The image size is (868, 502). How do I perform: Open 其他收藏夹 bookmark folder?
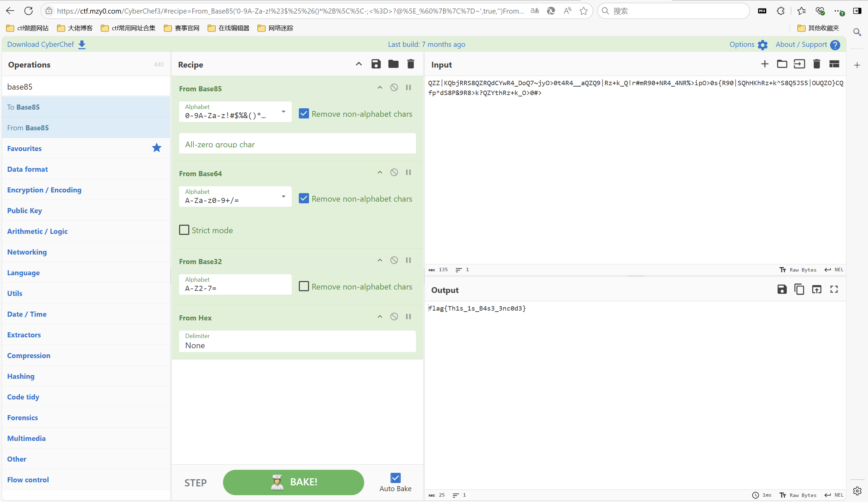(x=818, y=28)
